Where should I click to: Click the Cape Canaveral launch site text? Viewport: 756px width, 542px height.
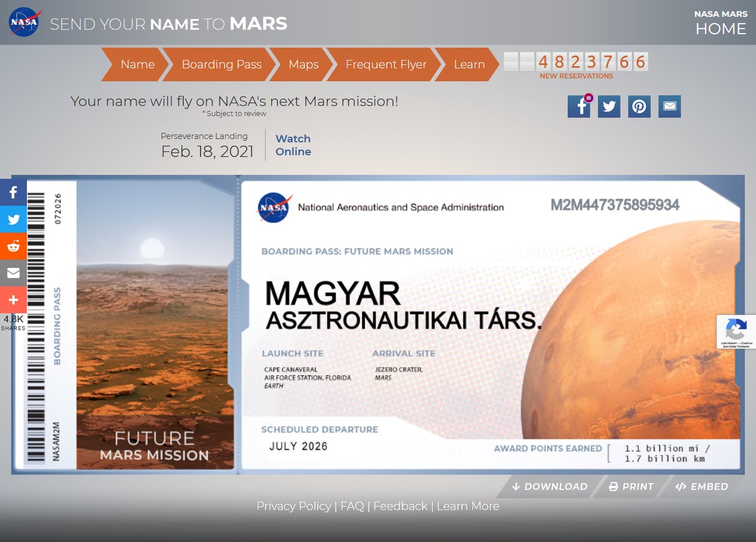coord(308,378)
